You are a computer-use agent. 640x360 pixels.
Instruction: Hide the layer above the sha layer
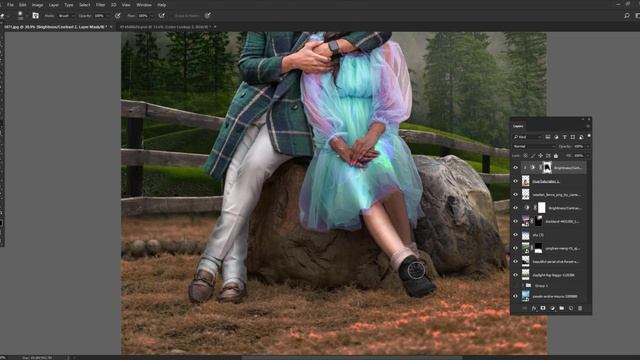coord(516,221)
